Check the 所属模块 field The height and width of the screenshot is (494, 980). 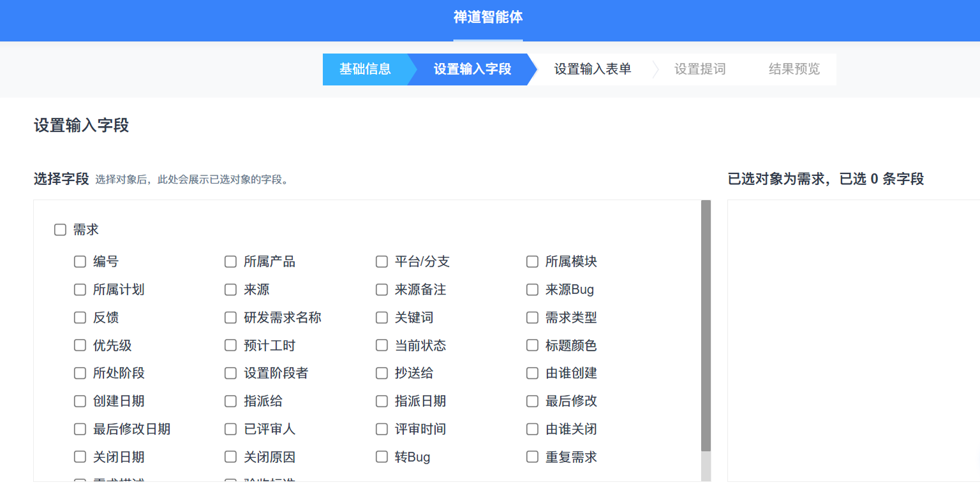click(x=532, y=262)
